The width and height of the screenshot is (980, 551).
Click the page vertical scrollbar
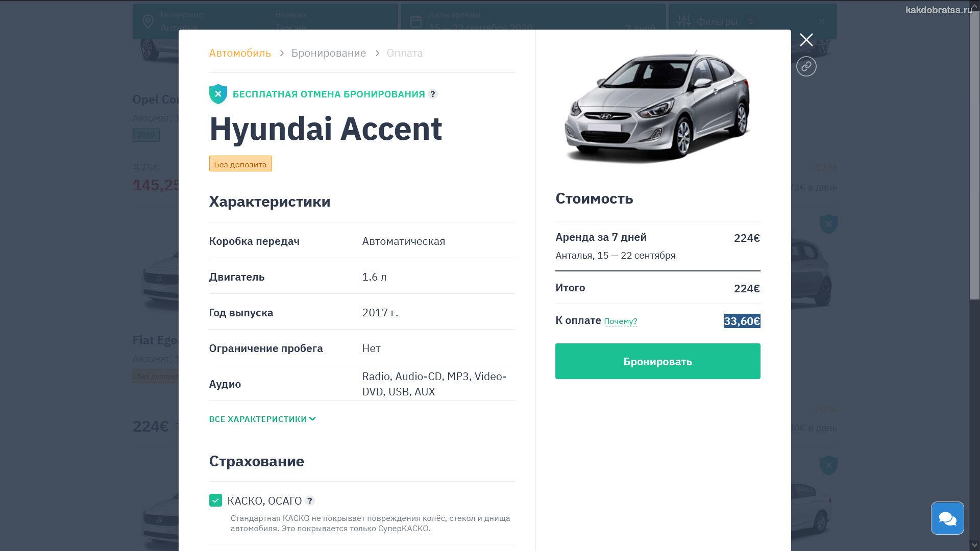pos(974,153)
